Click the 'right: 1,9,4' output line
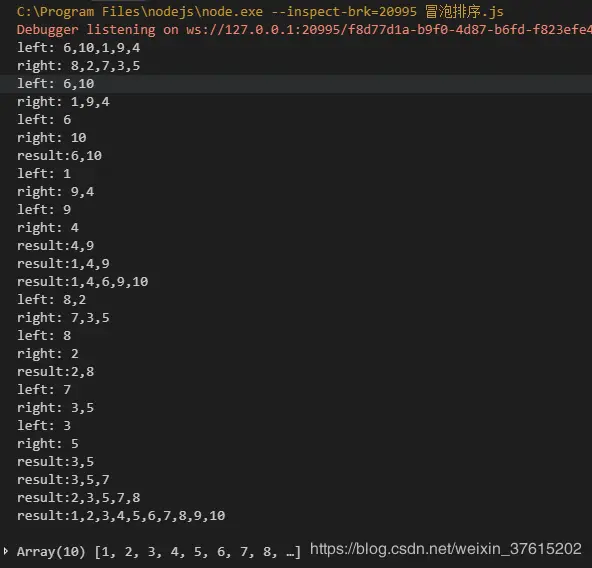This screenshot has width=592, height=568. pos(63,102)
